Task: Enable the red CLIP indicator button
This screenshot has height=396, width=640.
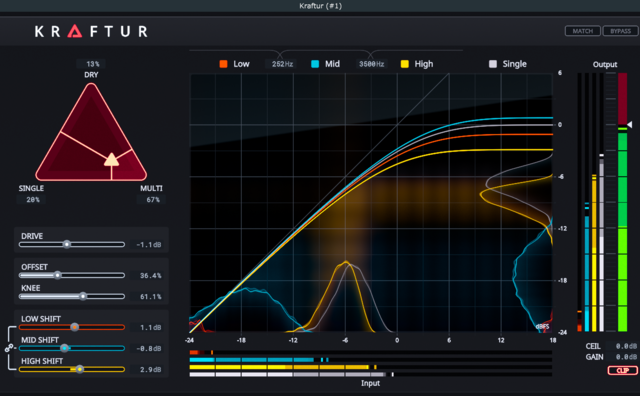Action: [622, 370]
